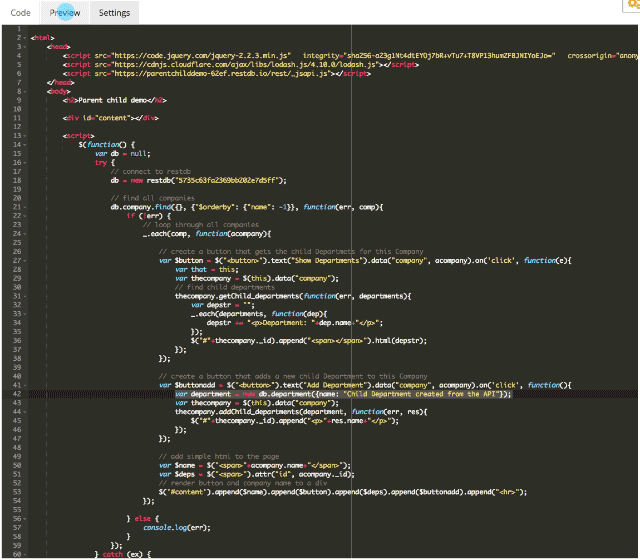Fold the getChild_departments callback on line 31
The height and width of the screenshot is (560, 640).
click(x=25, y=296)
